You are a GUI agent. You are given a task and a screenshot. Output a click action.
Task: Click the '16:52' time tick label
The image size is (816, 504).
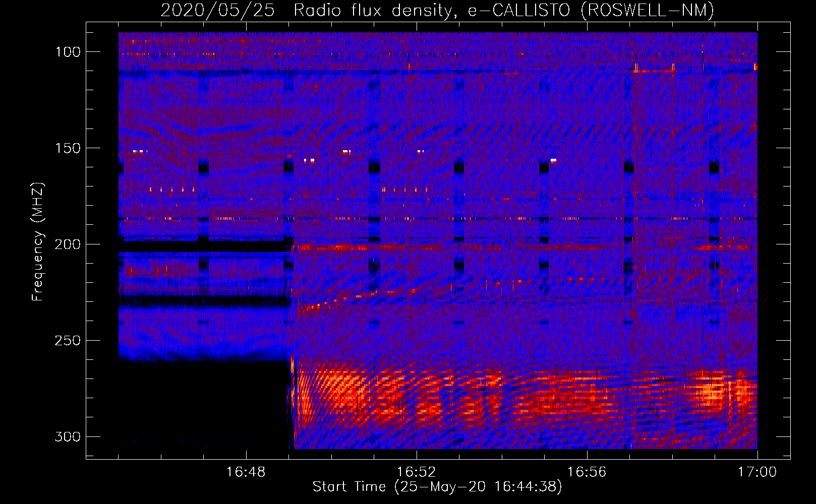click(416, 472)
